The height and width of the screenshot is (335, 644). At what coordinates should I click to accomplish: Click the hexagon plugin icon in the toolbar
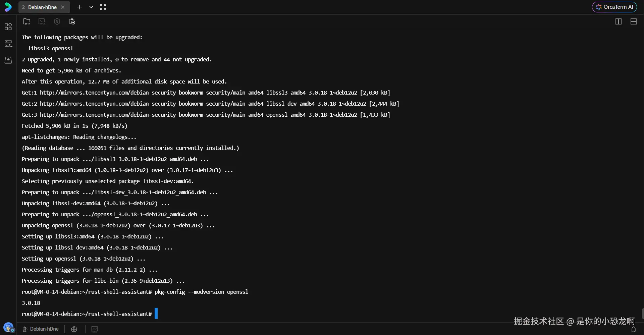point(57,21)
